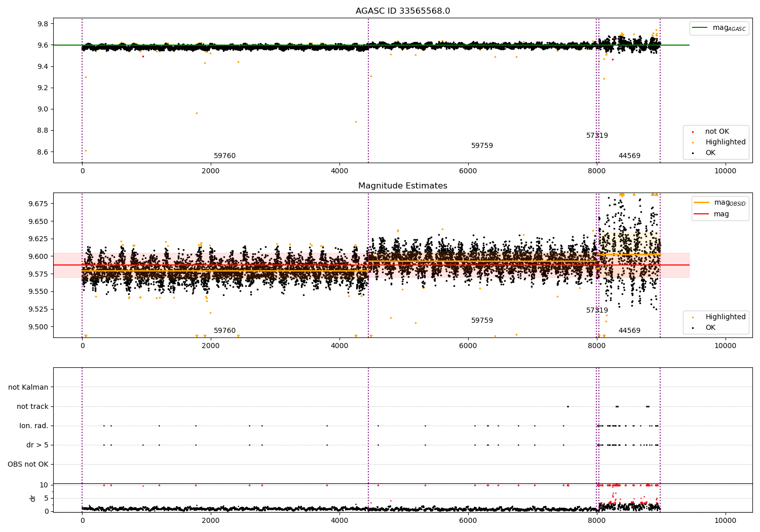
Task: Click 59759 annotation in Magnitude Estimates plot
Action: coord(482,321)
